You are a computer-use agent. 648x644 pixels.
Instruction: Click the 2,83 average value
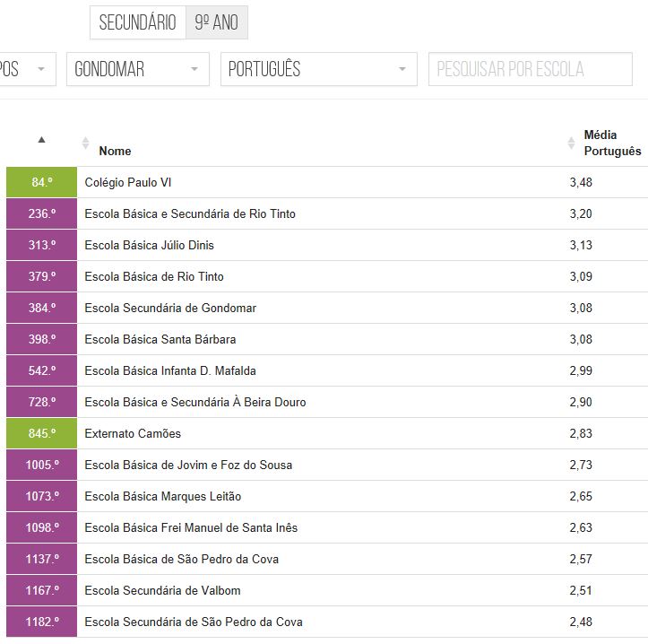(x=581, y=433)
